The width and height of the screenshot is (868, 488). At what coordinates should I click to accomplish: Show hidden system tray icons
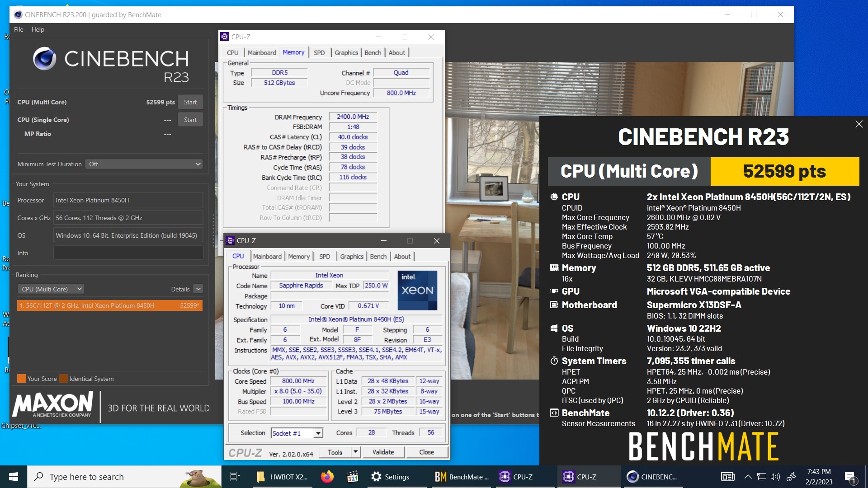(x=748, y=477)
